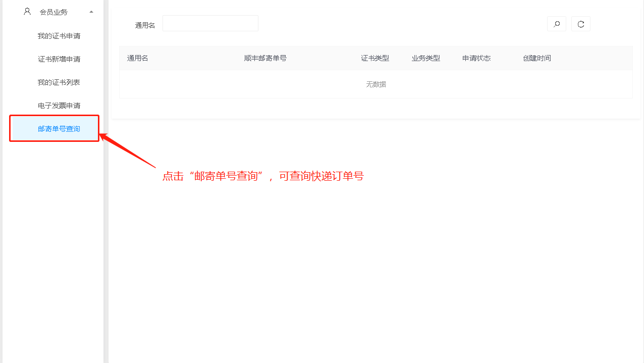Click the 无数据 empty table row
The height and width of the screenshot is (363, 644).
tap(375, 84)
